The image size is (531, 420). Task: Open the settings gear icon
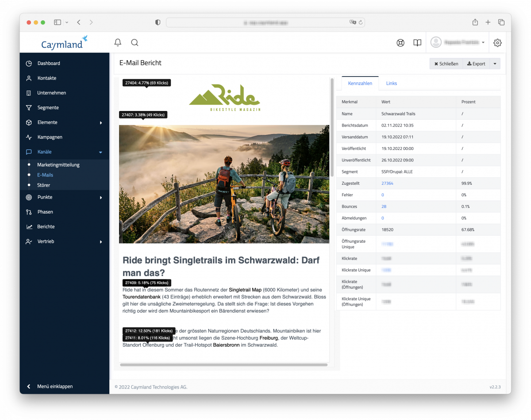click(x=497, y=43)
